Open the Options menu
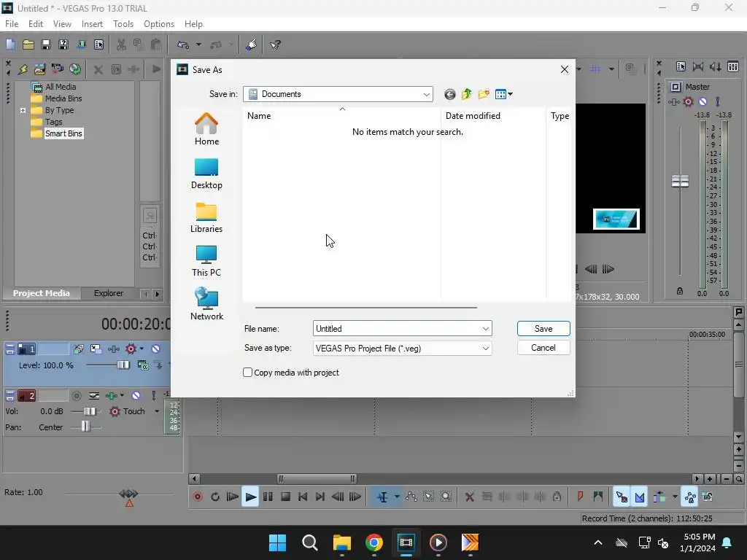The image size is (747, 560). click(158, 24)
